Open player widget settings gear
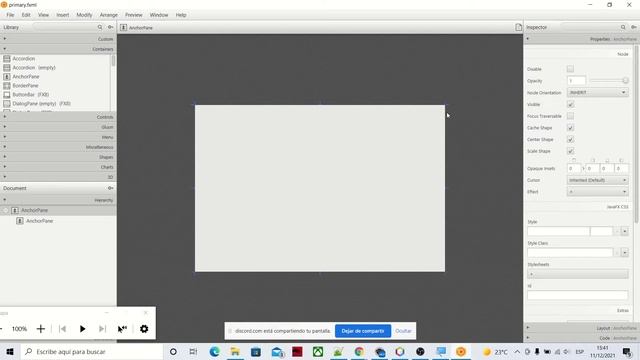Image resolution: width=640 pixels, height=360 pixels. click(144, 329)
